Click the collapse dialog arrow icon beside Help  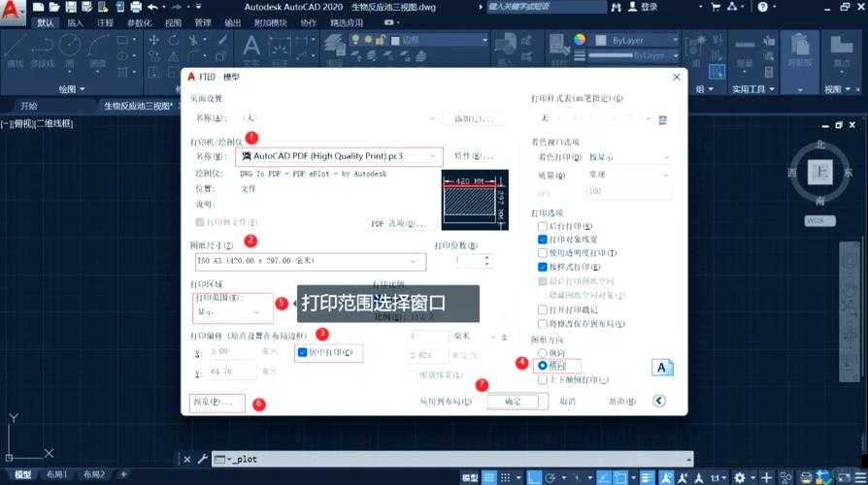point(658,401)
